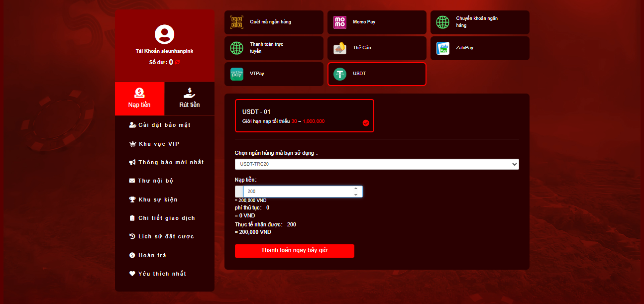Screen dimensions: 644x304
Task: Switch to the Nạp tiền tab
Action: tap(139, 99)
